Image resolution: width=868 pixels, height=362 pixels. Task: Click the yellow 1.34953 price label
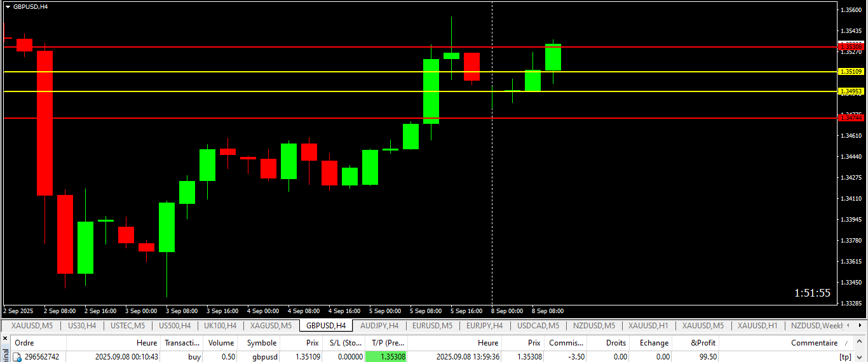point(851,91)
